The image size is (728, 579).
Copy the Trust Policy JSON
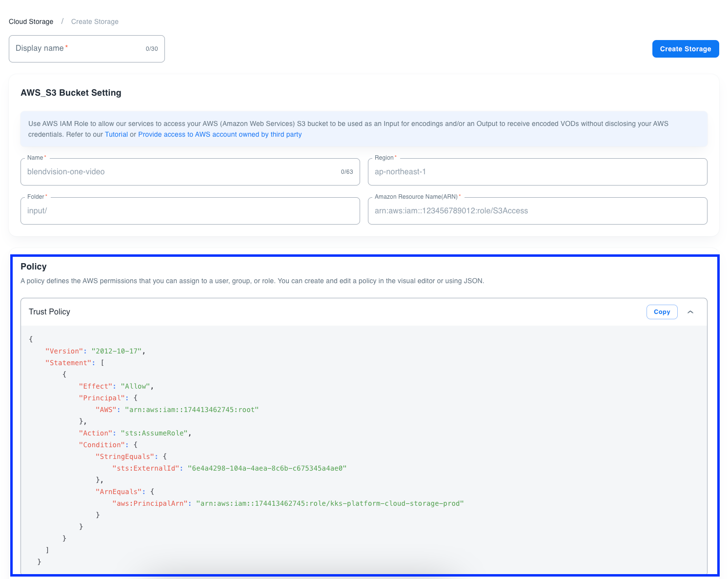click(662, 312)
